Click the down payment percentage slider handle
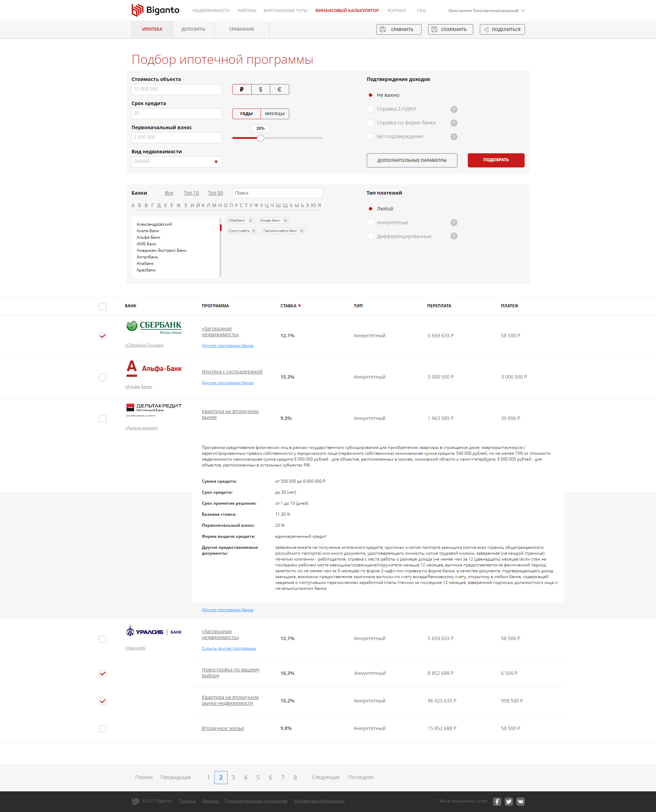Image resolution: width=656 pixels, height=812 pixels. click(260, 138)
